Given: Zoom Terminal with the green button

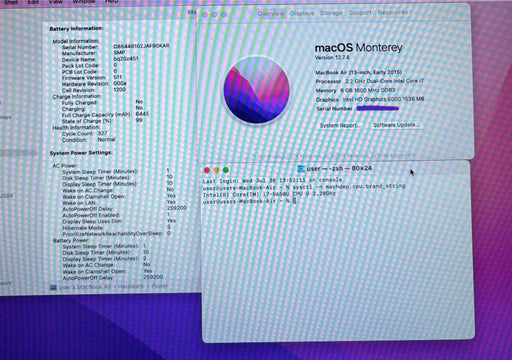Looking at the screenshot, I should [x=226, y=170].
